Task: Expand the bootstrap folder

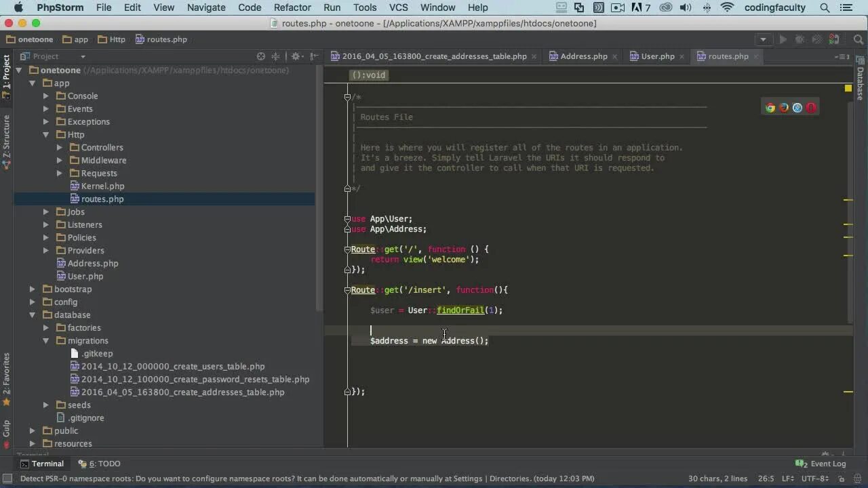Action: (x=33, y=289)
